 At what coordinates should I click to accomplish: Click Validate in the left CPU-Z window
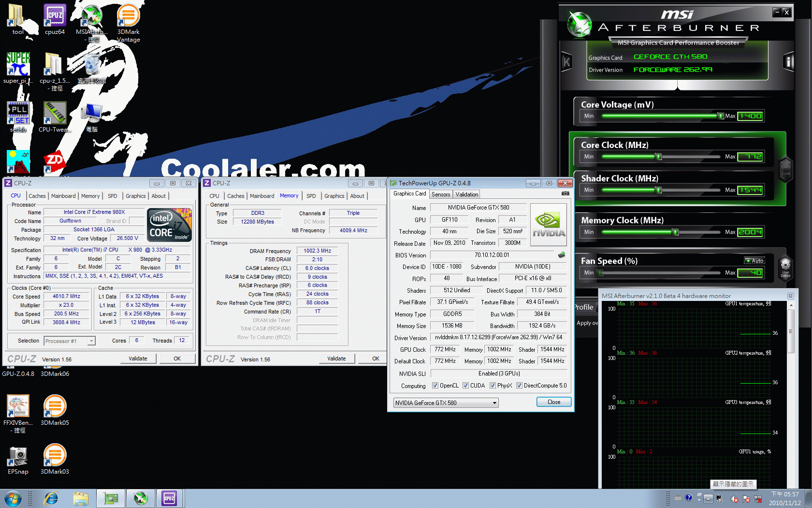point(138,359)
